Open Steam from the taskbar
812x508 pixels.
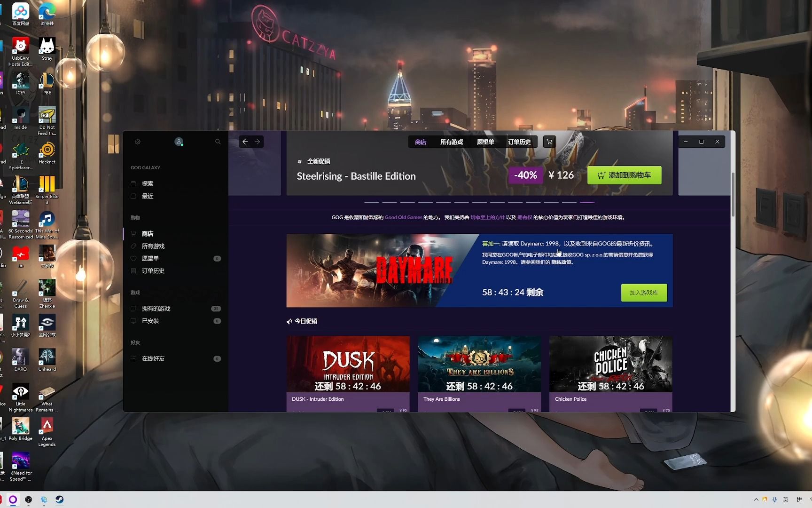60,500
